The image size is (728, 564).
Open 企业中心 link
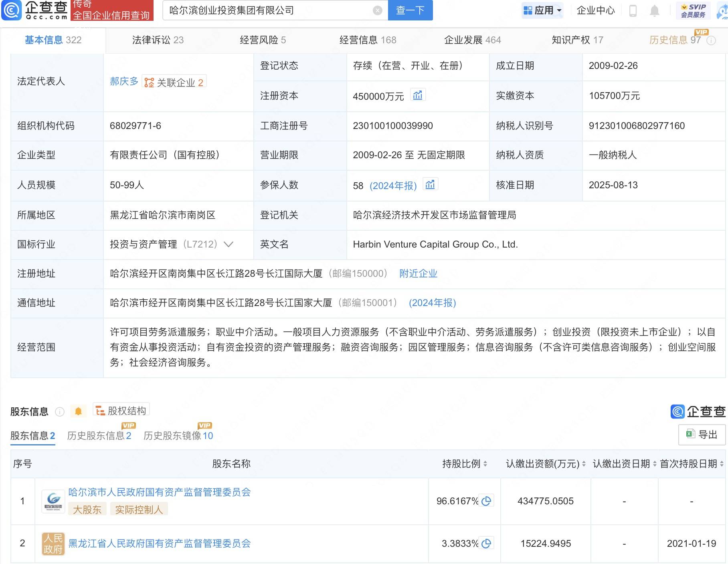click(596, 10)
